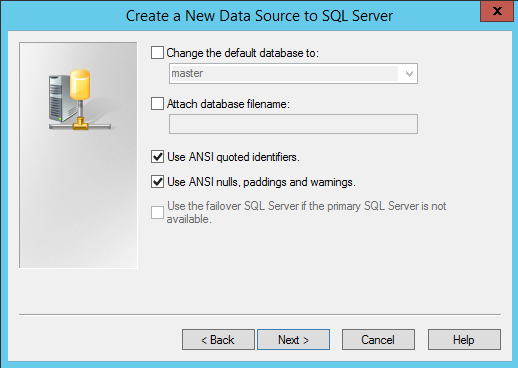Viewport: 518px width, 368px height.
Task: Uncheck the Use ANSI quoted identifiers box
Action: pyautogui.click(x=157, y=156)
